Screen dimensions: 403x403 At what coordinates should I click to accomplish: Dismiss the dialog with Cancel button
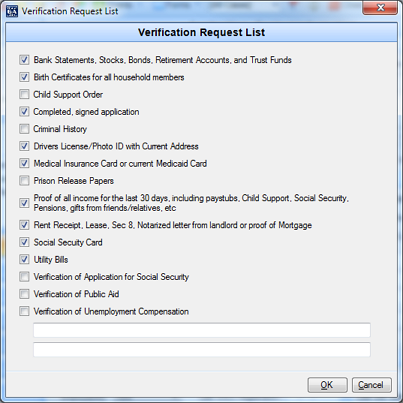[372, 385]
